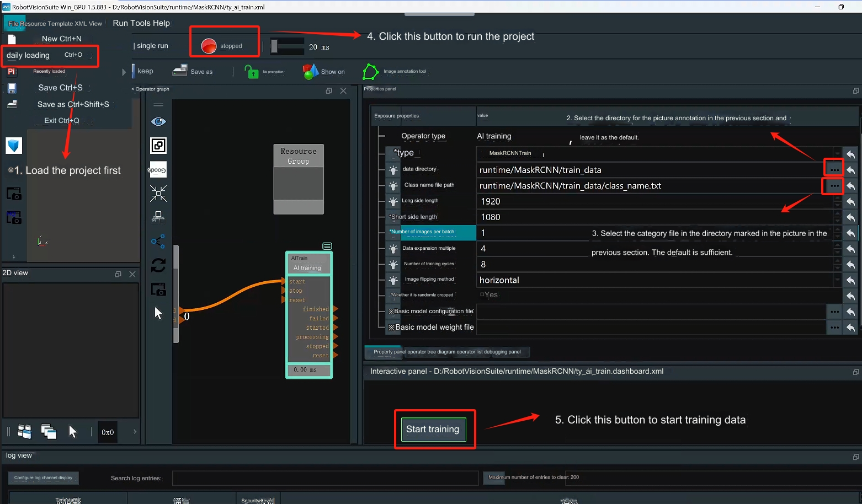
Task: Click the connected nodes share icon
Action: click(158, 242)
